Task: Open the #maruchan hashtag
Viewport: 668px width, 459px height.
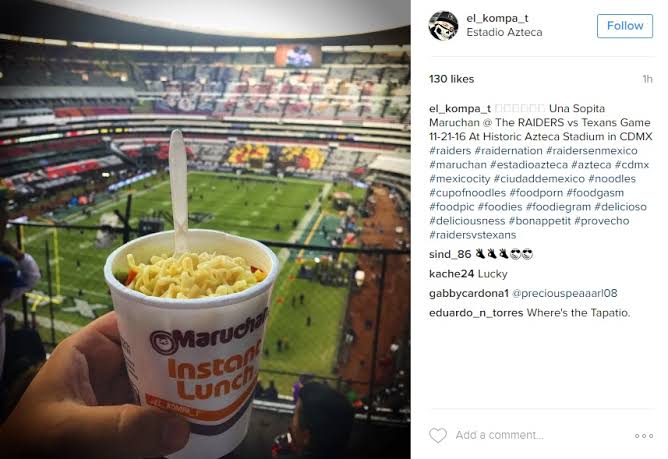Action: pos(458,165)
